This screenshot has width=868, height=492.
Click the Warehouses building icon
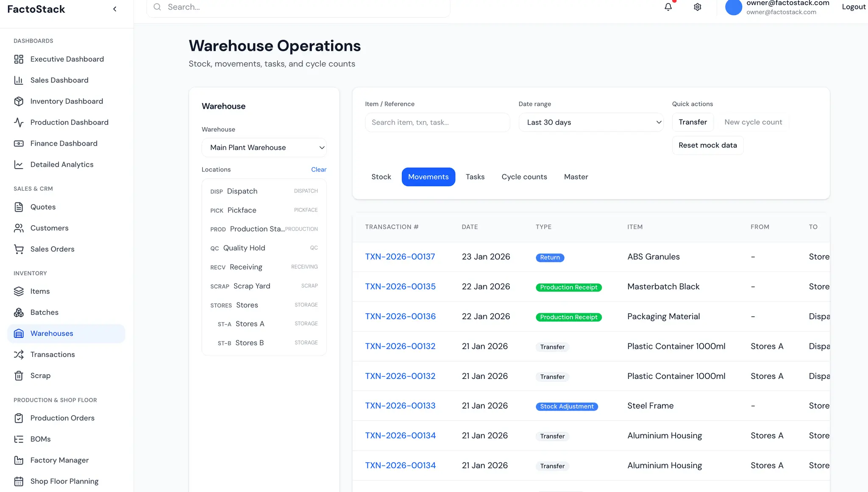(19, 334)
